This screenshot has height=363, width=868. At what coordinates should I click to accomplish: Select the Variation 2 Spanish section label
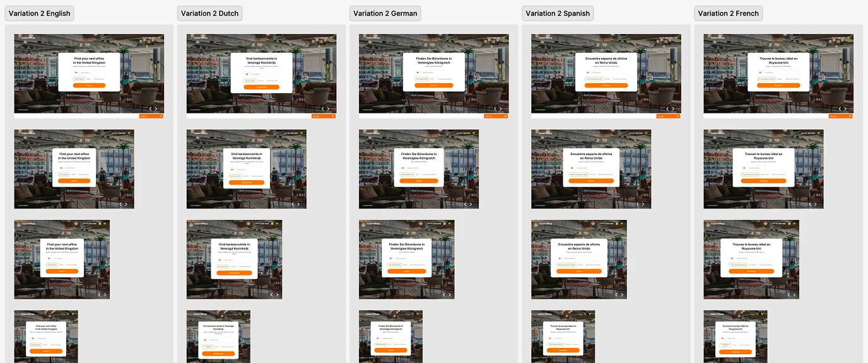coord(558,13)
